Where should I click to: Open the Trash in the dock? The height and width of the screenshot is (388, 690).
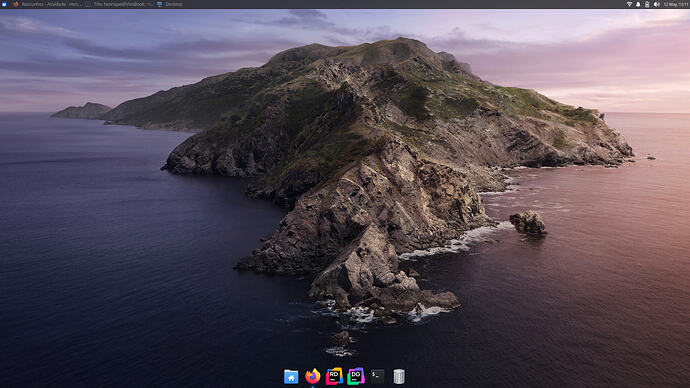(x=399, y=377)
